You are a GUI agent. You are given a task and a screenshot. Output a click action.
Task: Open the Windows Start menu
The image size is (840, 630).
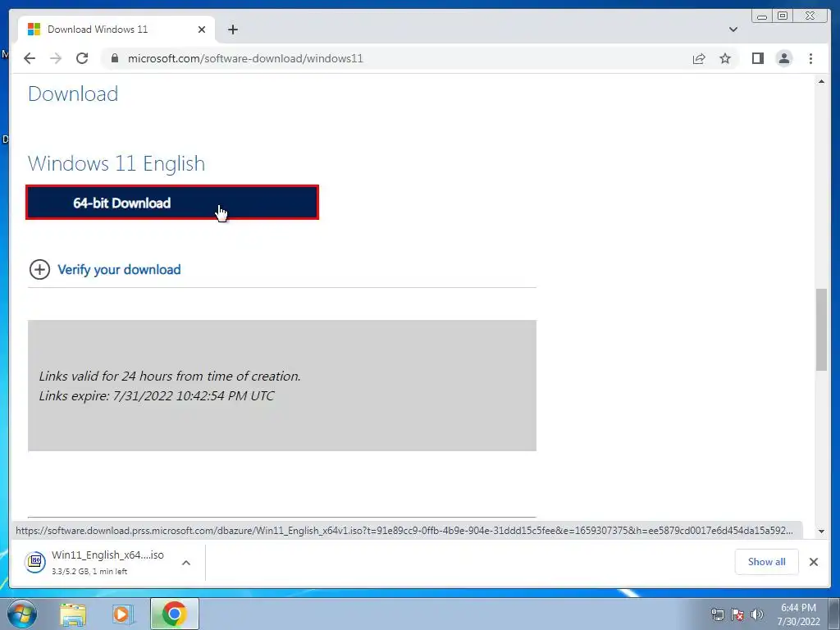21,614
